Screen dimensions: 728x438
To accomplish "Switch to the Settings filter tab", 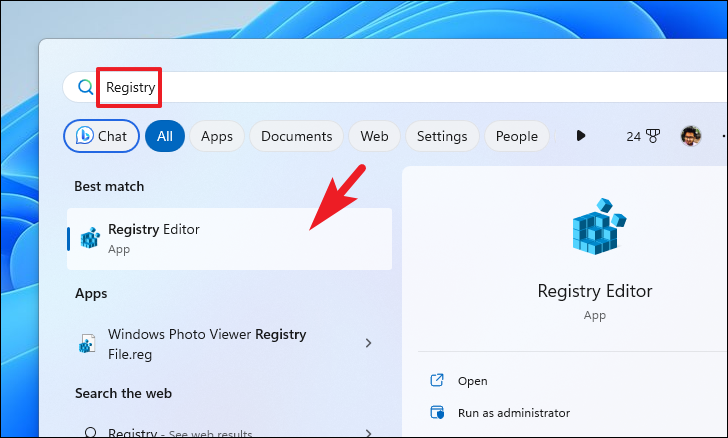I will click(x=442, y=136).
